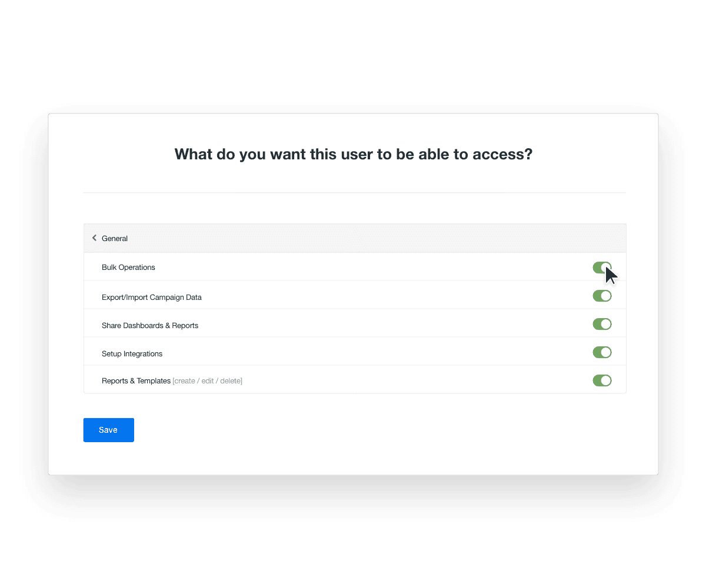706x588 pixels.
Task: Toggle Share Dashboards & Reports off
Action: 602,324
